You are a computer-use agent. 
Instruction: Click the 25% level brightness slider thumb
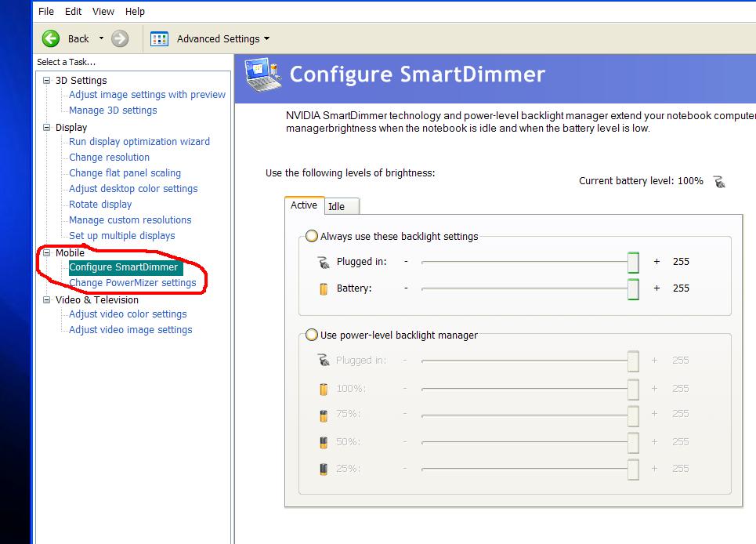point(633,470)
